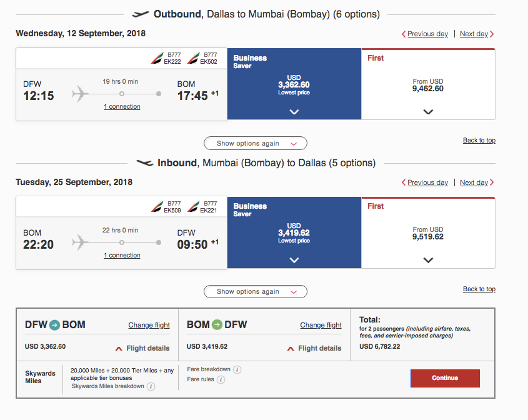Expand the outbound First class fare
This screenshot has width=528, height=420.
pyautogui.click(x=428, y=112)
